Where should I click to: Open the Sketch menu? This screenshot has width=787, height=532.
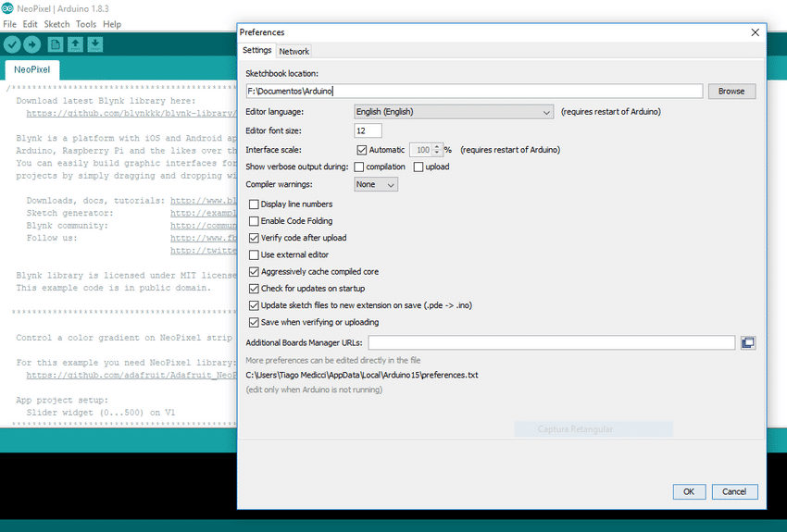point(56,24)
